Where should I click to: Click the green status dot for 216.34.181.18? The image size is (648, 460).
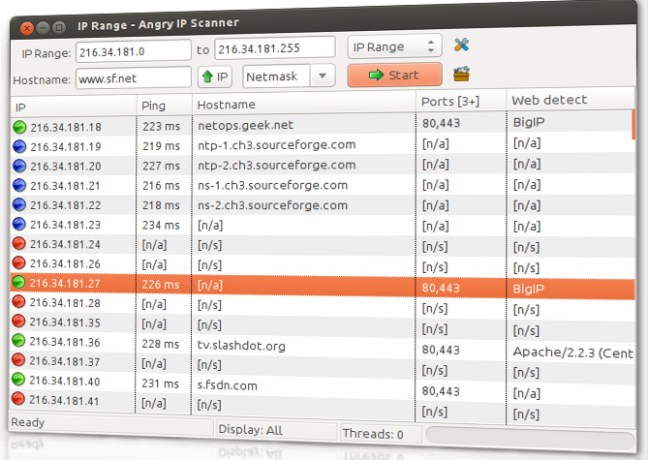point(19,127)
